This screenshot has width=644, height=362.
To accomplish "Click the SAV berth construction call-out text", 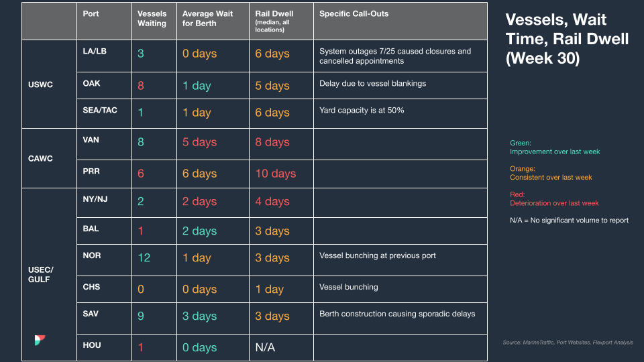I will pyautogui.click(x=397, y=314).
